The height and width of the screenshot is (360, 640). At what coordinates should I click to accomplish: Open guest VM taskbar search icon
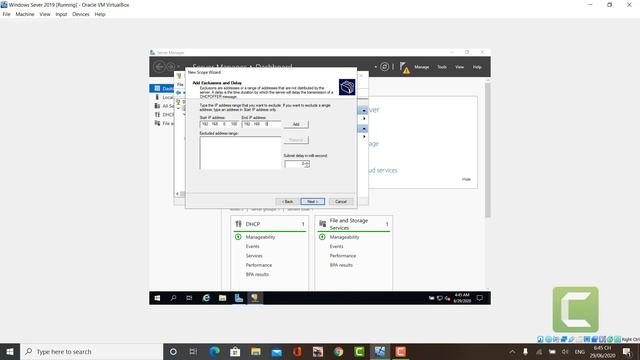(x=173, y=298)
